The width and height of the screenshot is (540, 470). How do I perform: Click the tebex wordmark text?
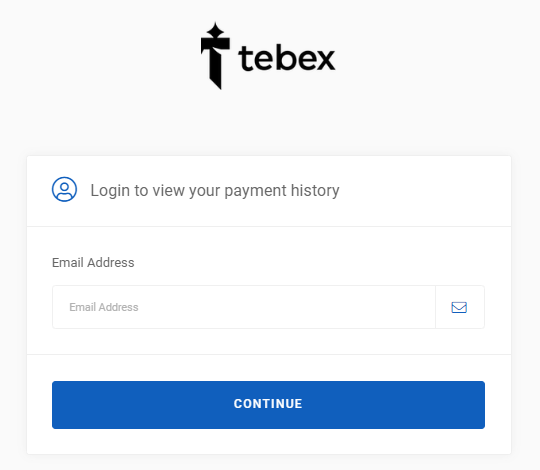coord(287,58)
